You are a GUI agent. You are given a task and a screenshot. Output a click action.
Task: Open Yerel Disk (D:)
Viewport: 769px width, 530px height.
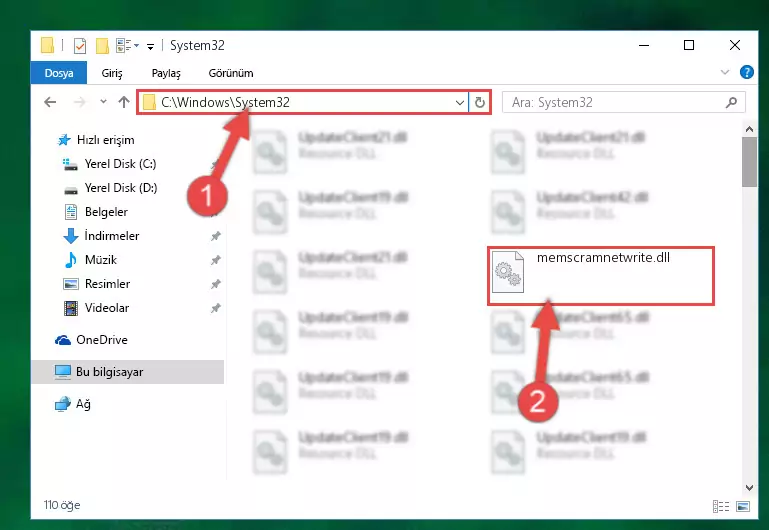(121, 188)
